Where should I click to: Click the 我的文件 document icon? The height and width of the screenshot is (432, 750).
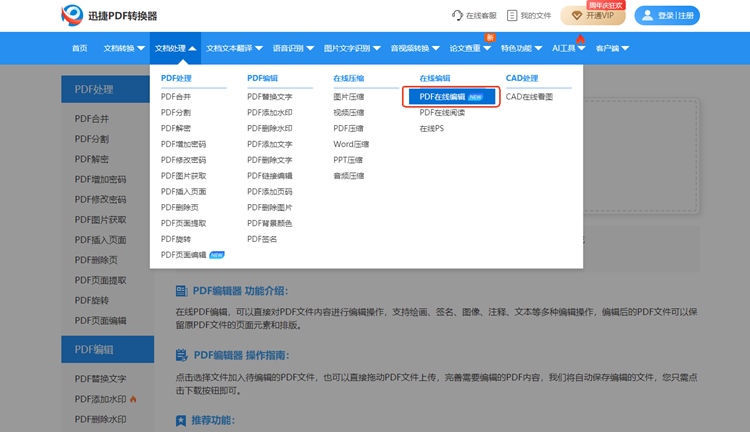point(512,15)
